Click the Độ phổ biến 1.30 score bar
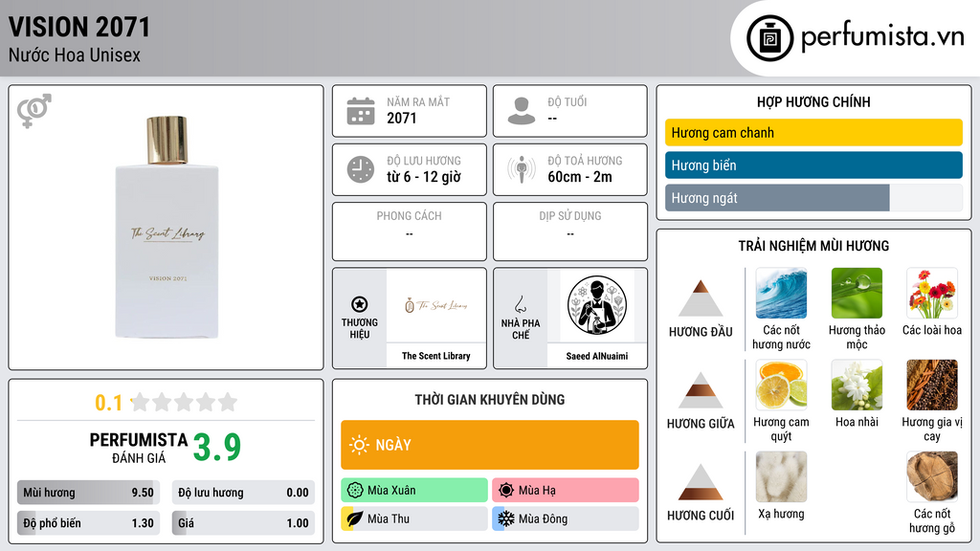980x551 pixels. tap(89, 523)
